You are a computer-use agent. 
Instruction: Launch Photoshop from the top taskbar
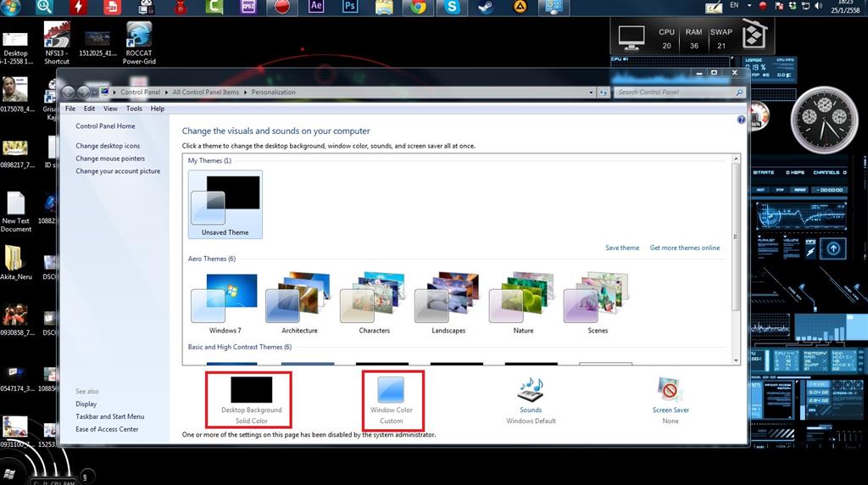(350, 7)
